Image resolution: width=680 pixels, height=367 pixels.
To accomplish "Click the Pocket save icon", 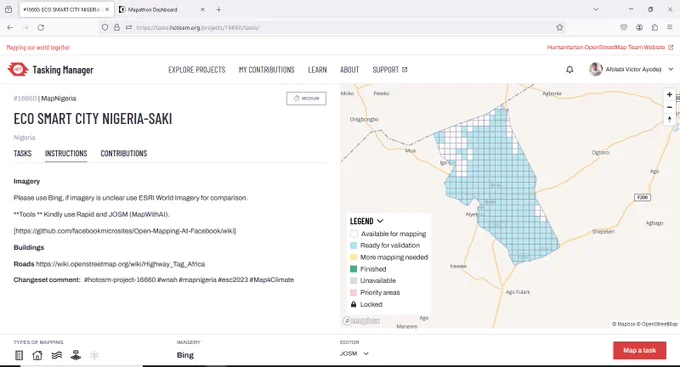I will 624,27.
